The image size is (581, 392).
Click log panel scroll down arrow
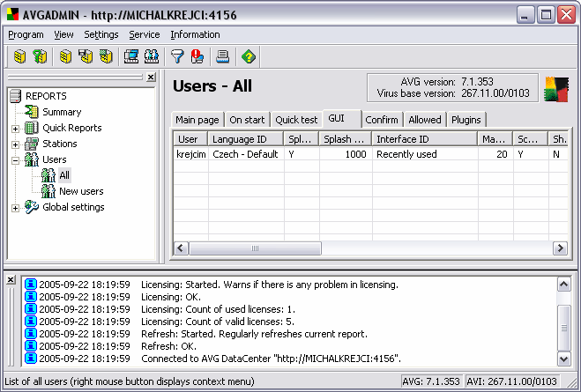(564, 359)
